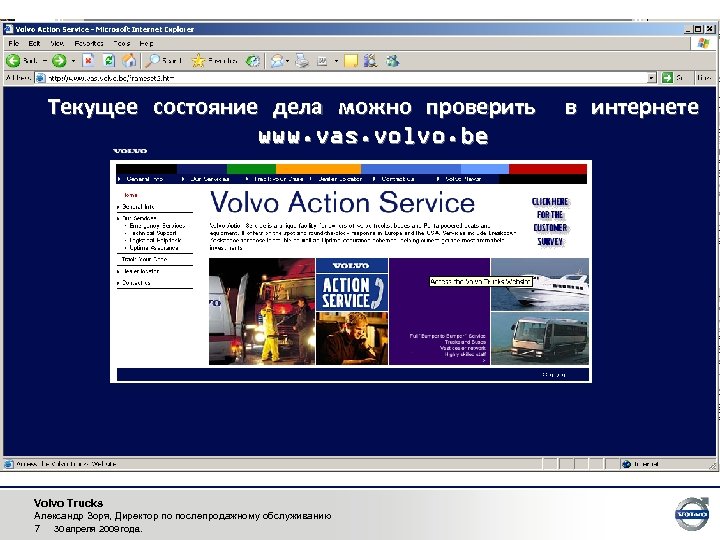This screenshot has height=540, width=720.
Task: Click the www.vas.volvo.be heading text
Action: click(x=373, y=136)
